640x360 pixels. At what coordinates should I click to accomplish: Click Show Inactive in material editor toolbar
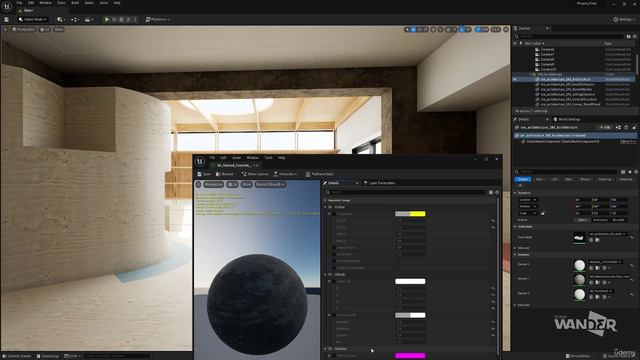tap(255, 174)
